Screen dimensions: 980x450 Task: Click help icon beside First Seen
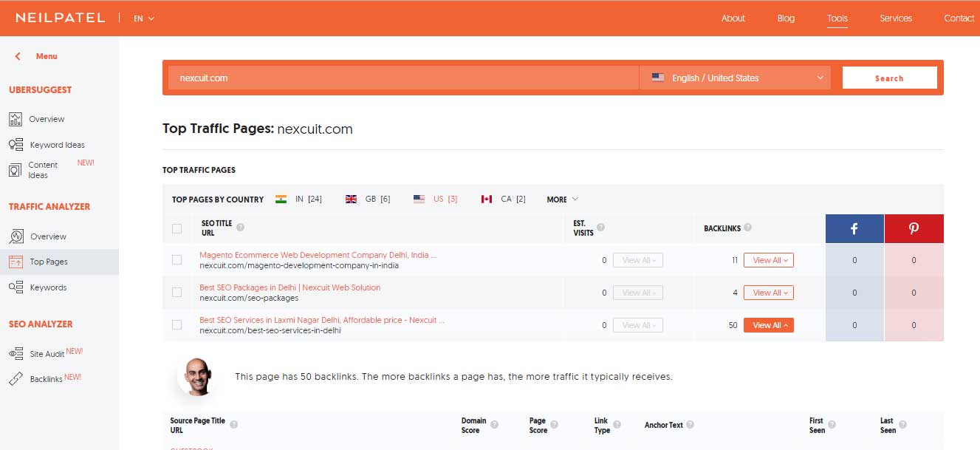click(832, 425)
